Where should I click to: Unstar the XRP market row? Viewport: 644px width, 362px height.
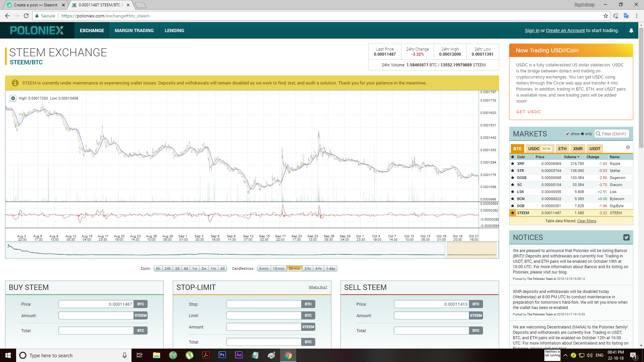point(513,164)
